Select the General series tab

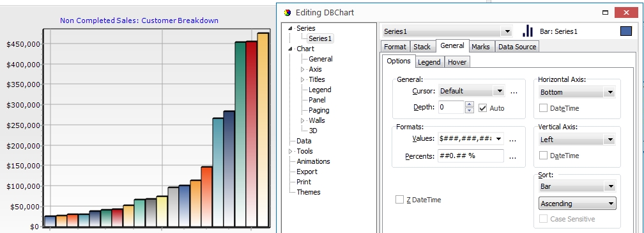[452, 45]
